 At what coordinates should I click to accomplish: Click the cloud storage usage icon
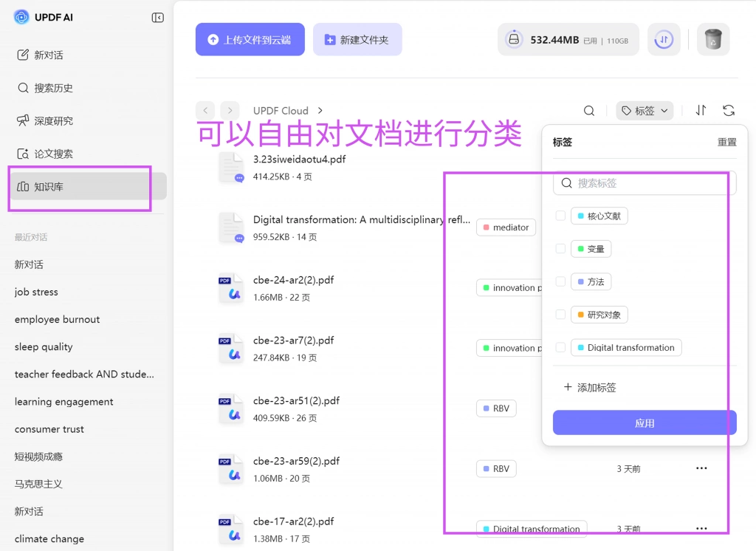[x=514, y=39]
